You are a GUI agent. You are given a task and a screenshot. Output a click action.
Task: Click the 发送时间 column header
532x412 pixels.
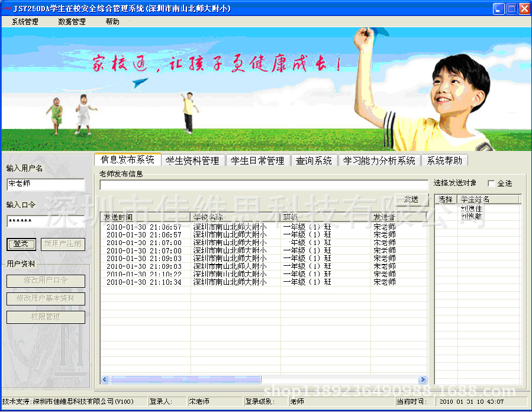(x=145, y=217)
